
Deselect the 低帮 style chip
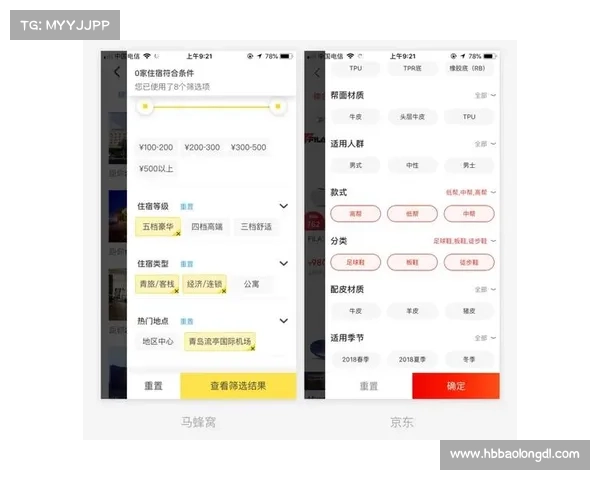tap(412, 214)
